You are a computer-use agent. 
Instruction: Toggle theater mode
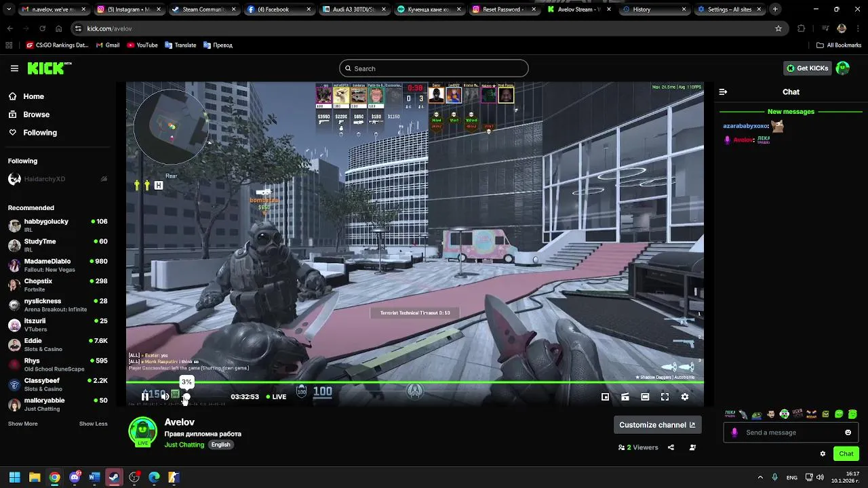pyautogui.click(x=645, y=397)
